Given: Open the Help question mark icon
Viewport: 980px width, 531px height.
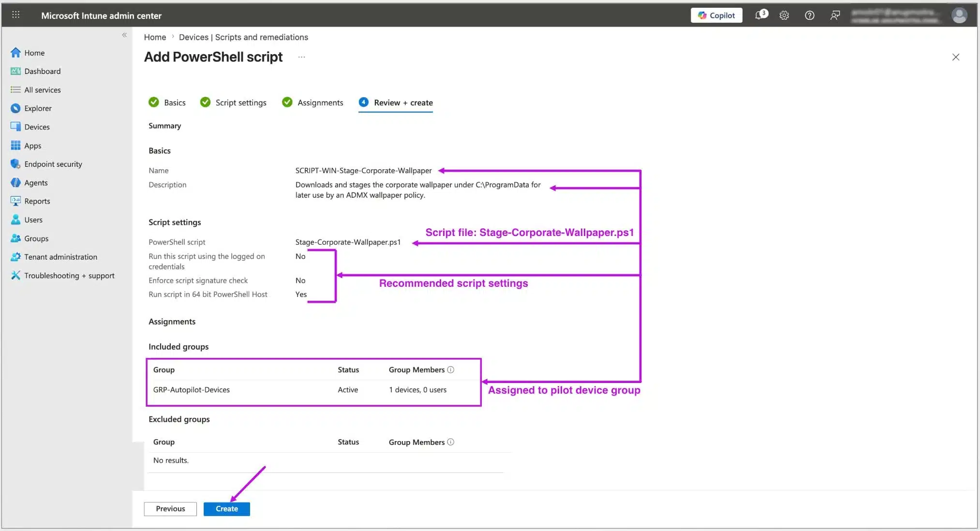Looking at the screenshot, I should (809, 15).
